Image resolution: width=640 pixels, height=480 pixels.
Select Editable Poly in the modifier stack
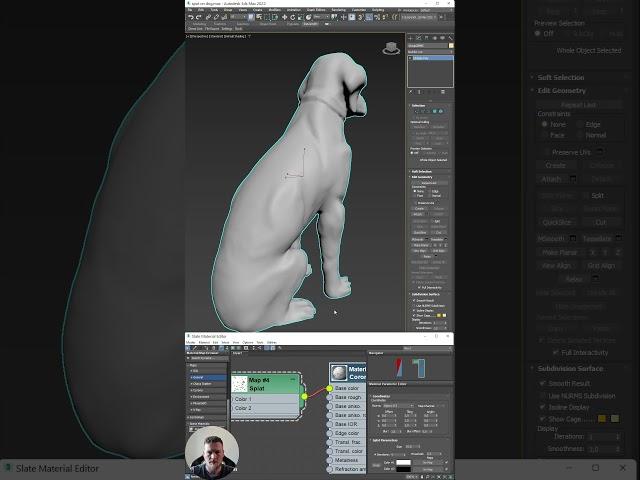point(432,58)
